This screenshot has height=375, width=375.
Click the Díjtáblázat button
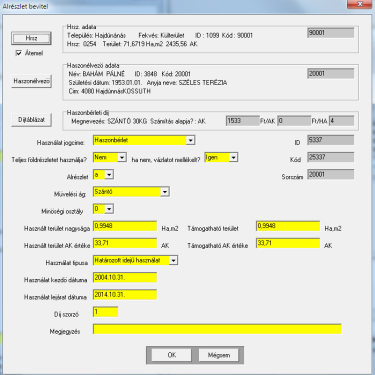pyautogui.click(x=31, y=120)
